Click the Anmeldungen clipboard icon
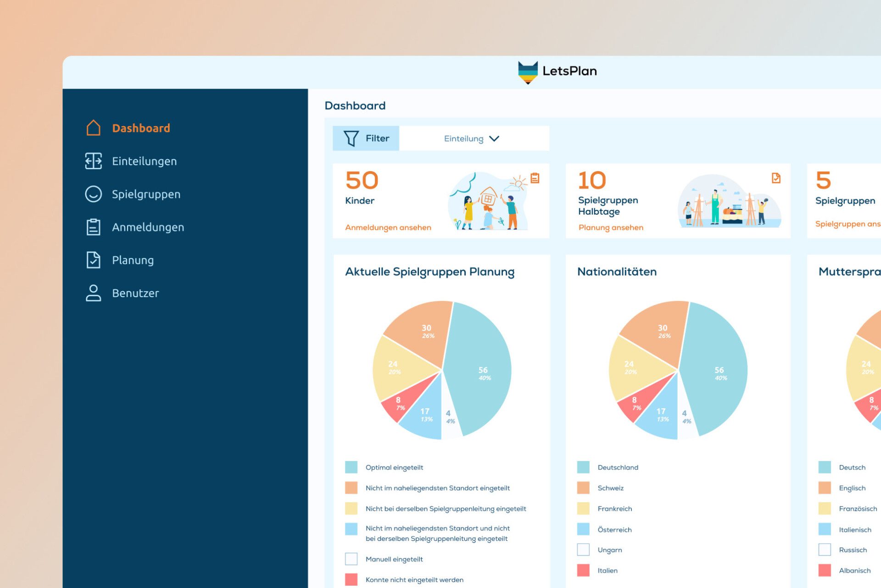Viewport: 881px width, 588px height. pos(93,227)
